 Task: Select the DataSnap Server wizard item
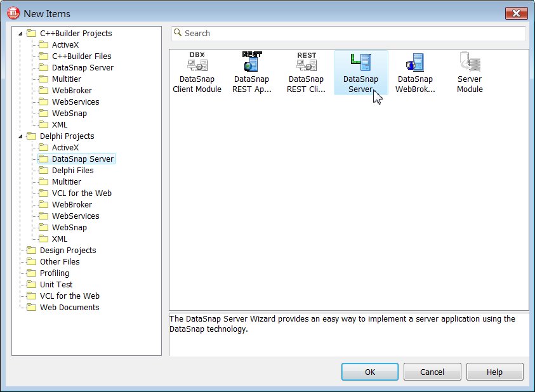(x=360, y=73)
